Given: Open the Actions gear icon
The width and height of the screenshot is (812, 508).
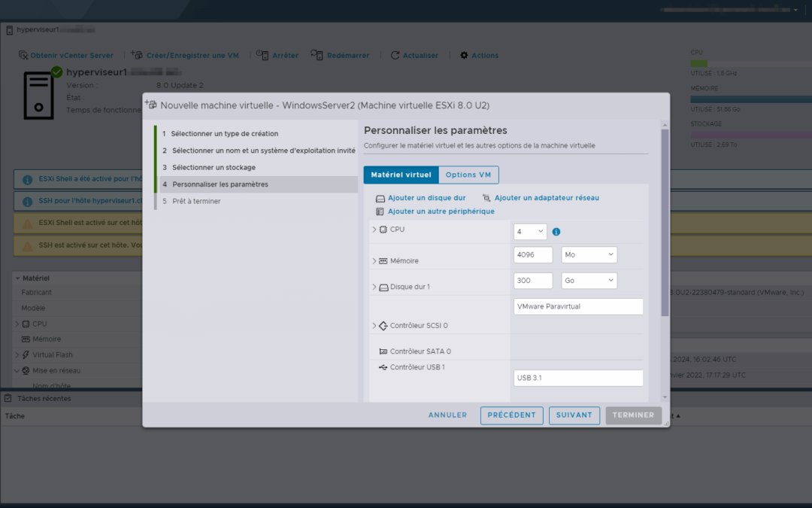Looking at the screenshot, I should 464,55.
